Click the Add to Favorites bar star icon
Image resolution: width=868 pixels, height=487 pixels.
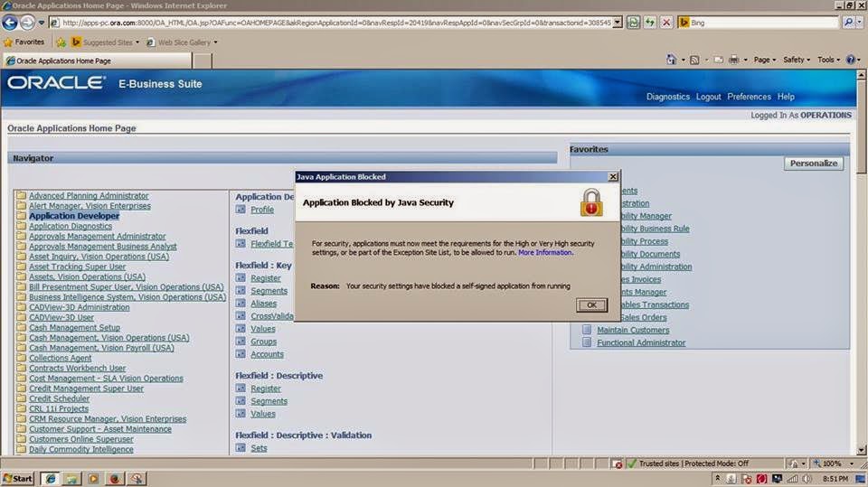pyautogui.click(x=61, y=42)
